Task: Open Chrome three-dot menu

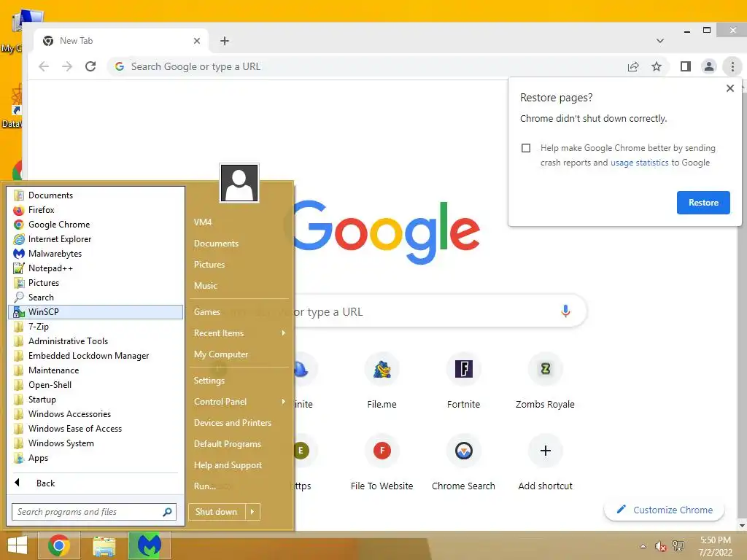Action: click(x=732, y=66)
